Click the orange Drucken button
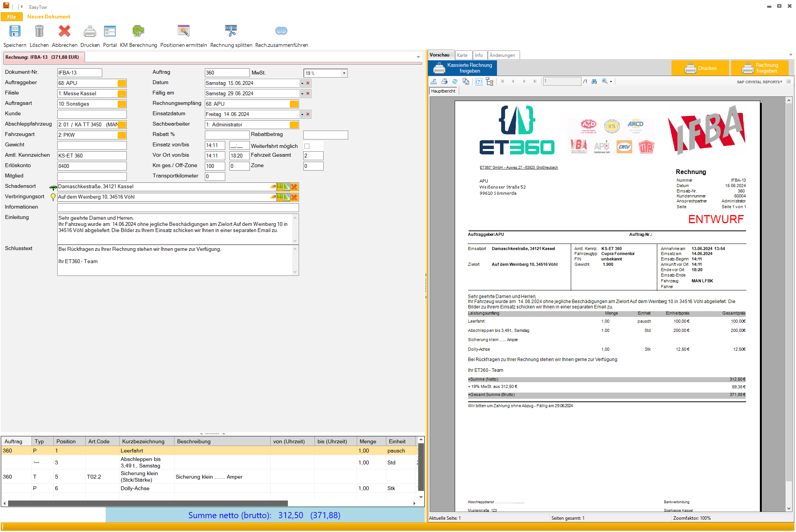 pos(700,68)
